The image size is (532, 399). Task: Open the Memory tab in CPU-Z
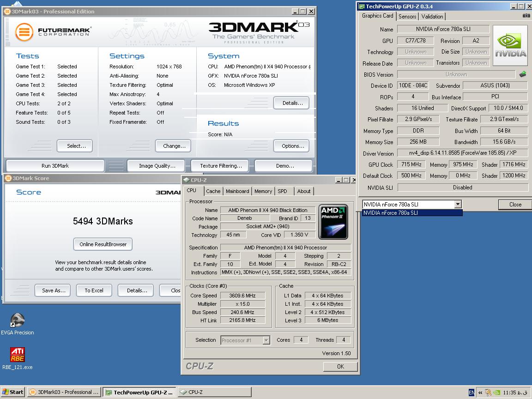pos(263,191)
